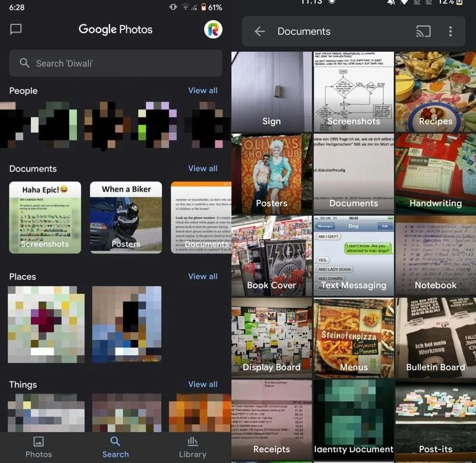Tap the 6:28 clock in status bar
This screenshot has width=476, height=463.
click(17, 7)
